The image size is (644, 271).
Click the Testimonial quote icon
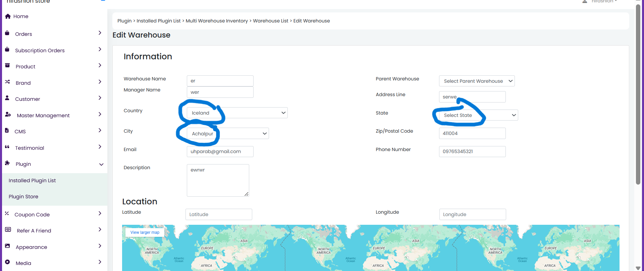tap(7, 147)
